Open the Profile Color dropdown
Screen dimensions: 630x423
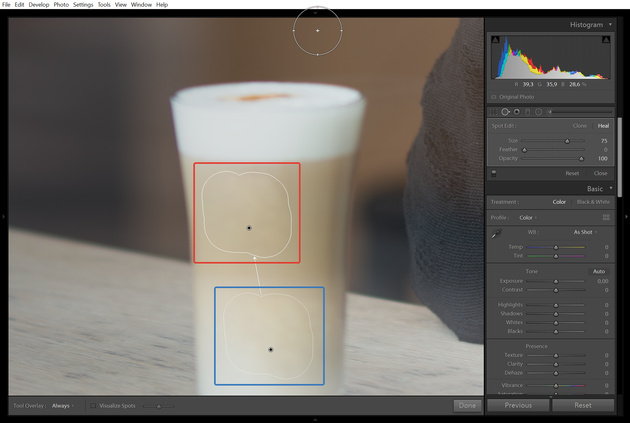click(528, 218)
